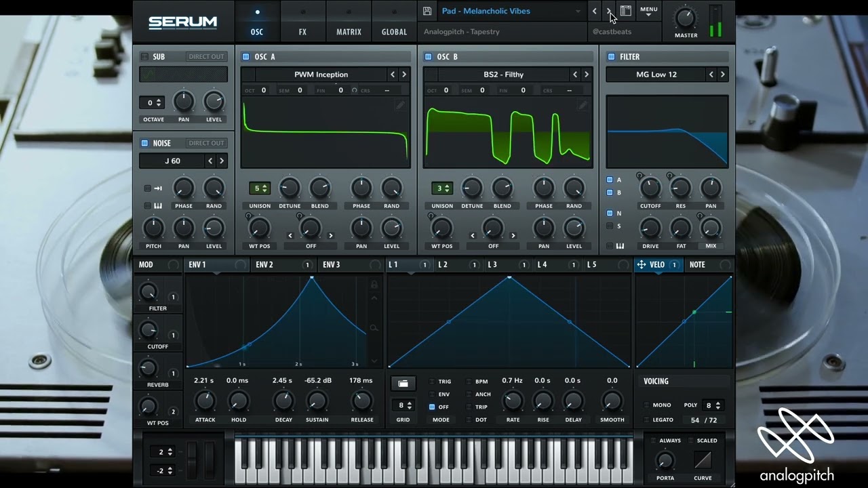Click the pencil edit icon in OSC A

400,105
